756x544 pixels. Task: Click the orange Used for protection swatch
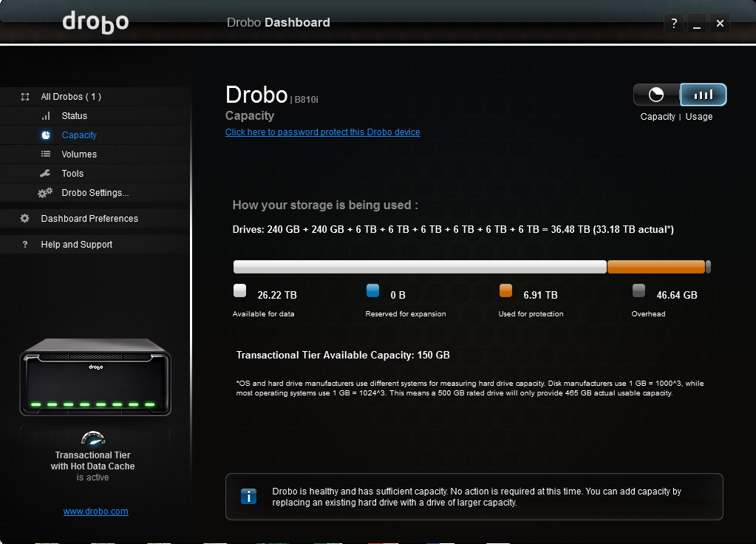point(505,290)
